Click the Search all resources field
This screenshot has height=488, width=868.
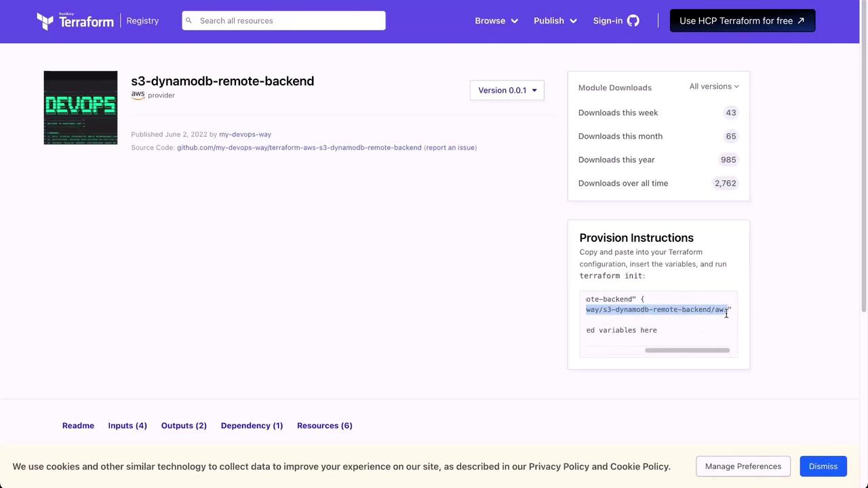283,20
